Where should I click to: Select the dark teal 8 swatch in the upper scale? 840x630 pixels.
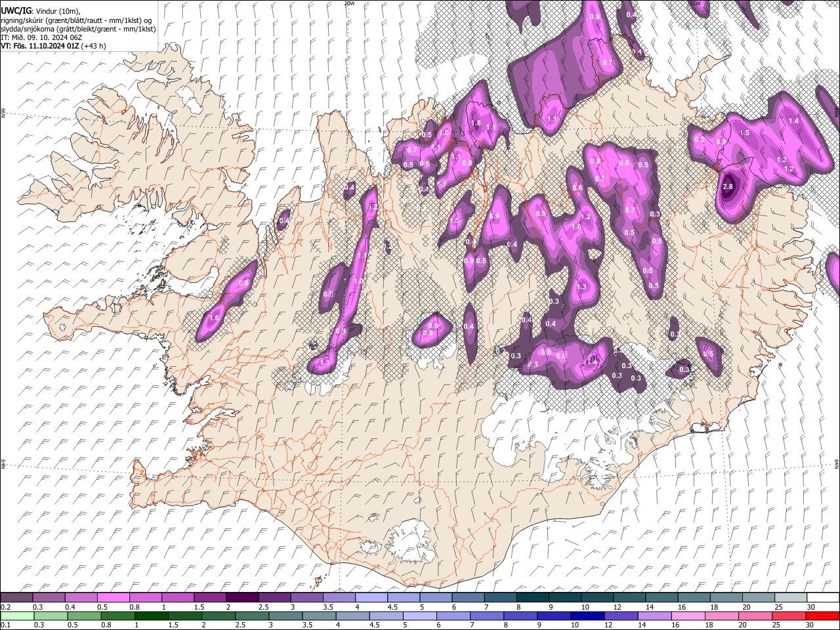click(x=532, y=598)
